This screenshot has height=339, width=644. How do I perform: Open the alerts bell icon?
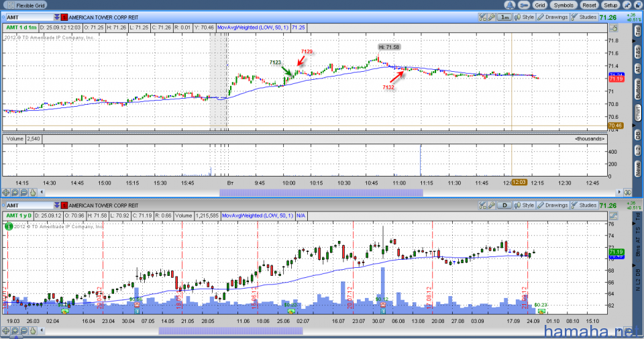pos(510,5)
